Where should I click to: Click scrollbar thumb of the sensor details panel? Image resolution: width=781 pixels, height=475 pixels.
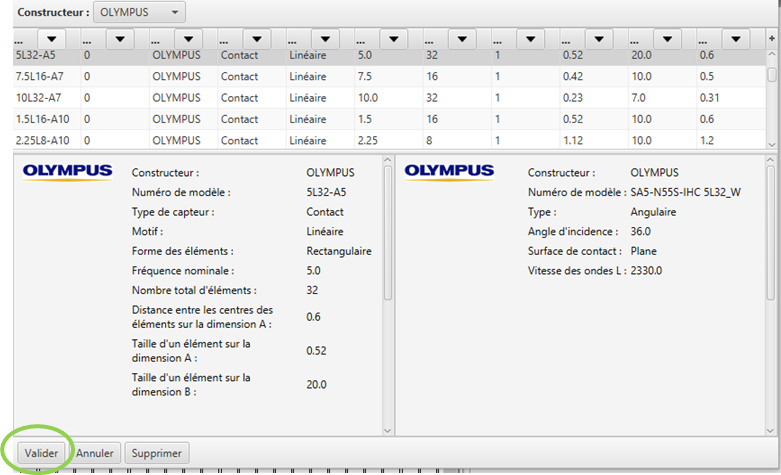coord(388,233)
